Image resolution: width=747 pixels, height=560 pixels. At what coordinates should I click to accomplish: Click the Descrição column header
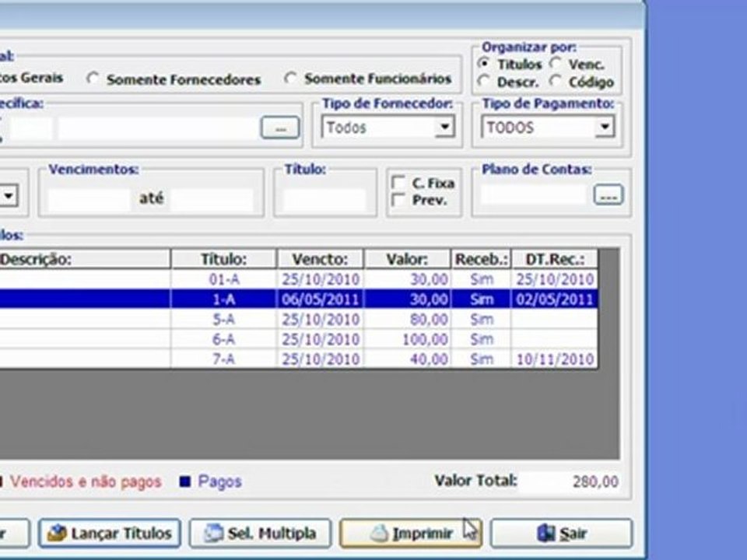[x=85, y=259]
